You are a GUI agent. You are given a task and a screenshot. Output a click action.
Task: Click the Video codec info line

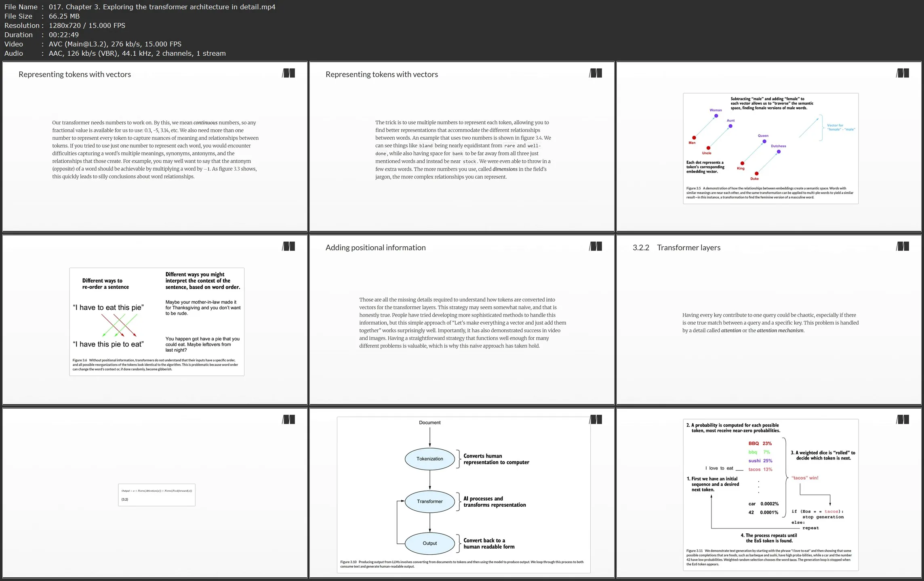pos(93,44)
